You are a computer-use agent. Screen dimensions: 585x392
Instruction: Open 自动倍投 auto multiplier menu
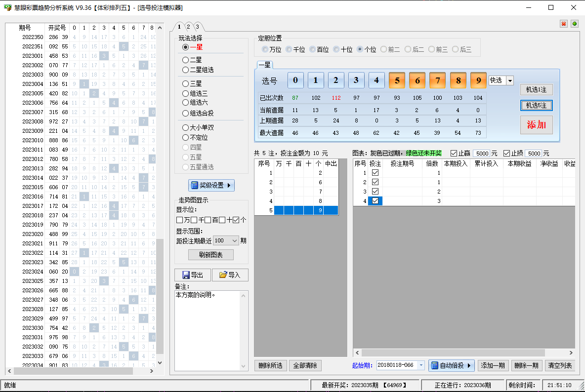pos(452,365)
